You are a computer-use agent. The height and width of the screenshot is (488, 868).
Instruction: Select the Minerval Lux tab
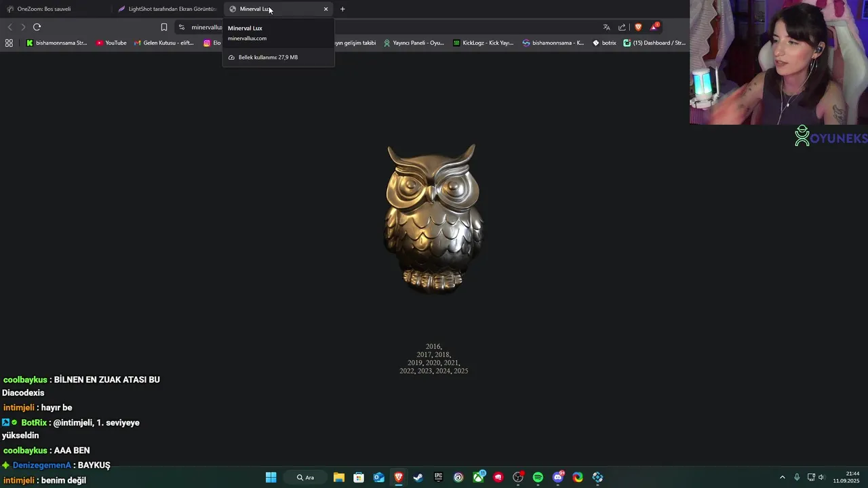tap(278, 9)
